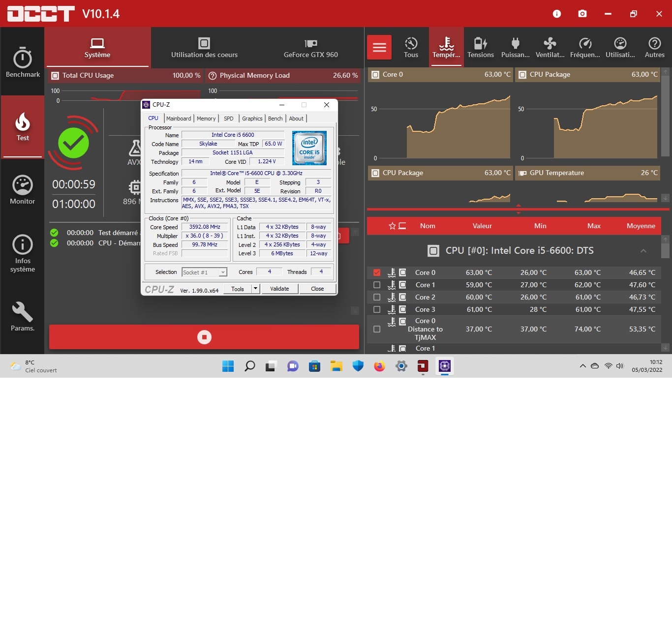Open the red hamburger menu in the sensor panel
This screenshot has width=672, height=631.
pos(379,47)
